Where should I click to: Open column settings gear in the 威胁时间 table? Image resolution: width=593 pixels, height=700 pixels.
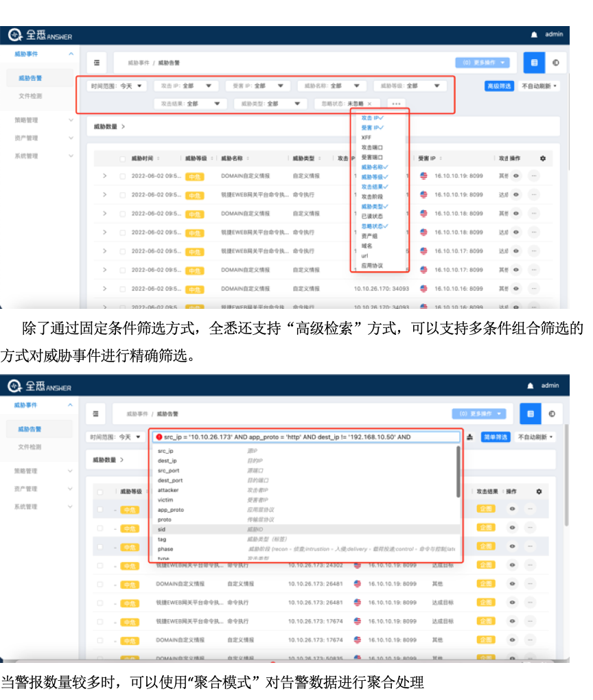543,159
